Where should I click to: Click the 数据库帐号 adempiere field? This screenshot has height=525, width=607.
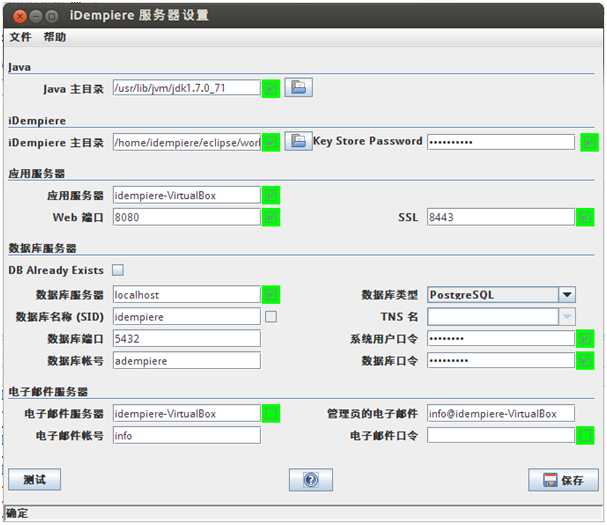187,361
